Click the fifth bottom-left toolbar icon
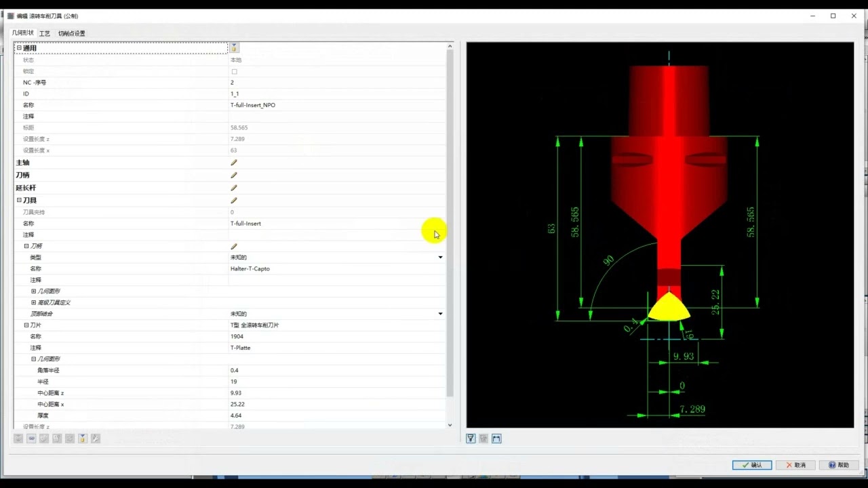This screenshot has width=868, height=488. point(70,439)
